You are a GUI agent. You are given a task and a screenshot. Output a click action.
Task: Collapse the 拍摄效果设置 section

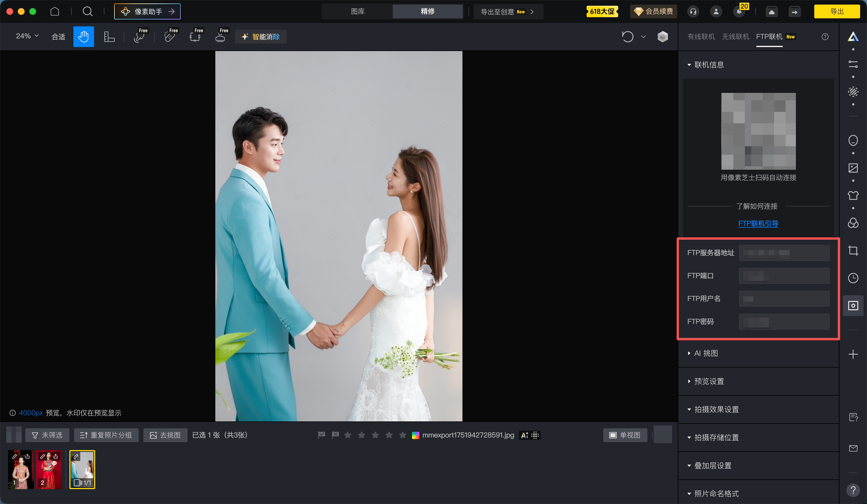pyautogui.click(x=713, y=409)
